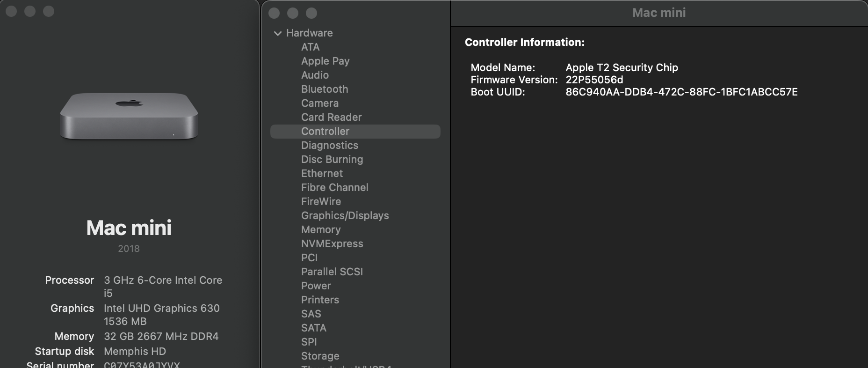This screenshot has width=868, height=368.
Task: Open the Card Reader entry
Action: click(x=331, y=117)
